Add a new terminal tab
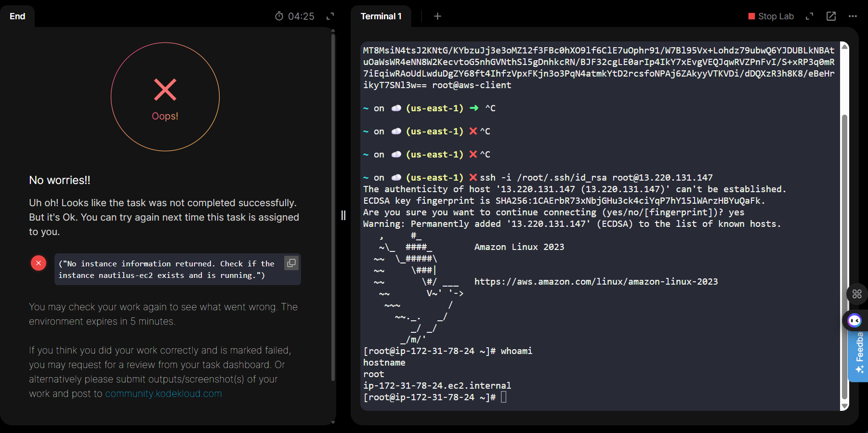Image resolution: width=868 pixels, height=433 pixels. tap(437, 16)
